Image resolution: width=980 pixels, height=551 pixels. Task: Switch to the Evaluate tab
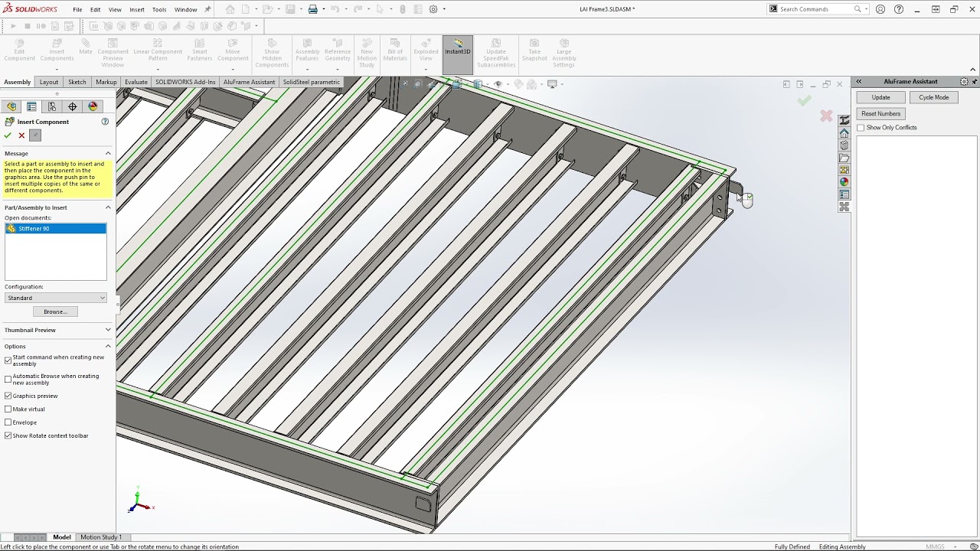pos(136,82)
